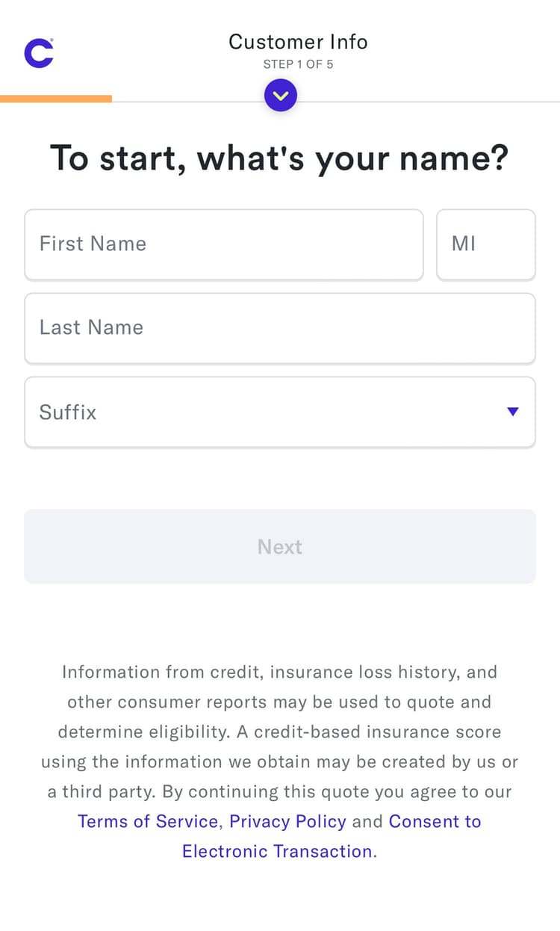Open the Privacy Policy link
Image resolution: width=560 pixels, height=931 pixels.
[x=287, y=821]
